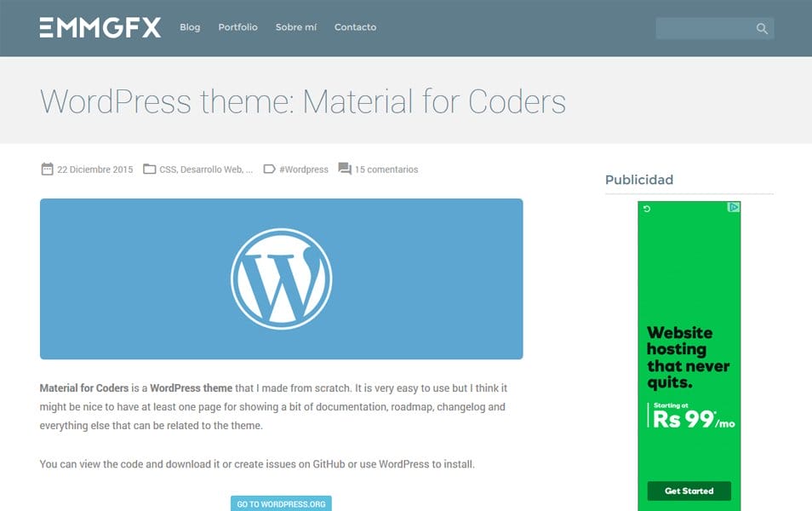The height and width of the screenshot is (511, 812).
Task: Click the AdChoices icon on the ad
Action: (x=734, y=207)
